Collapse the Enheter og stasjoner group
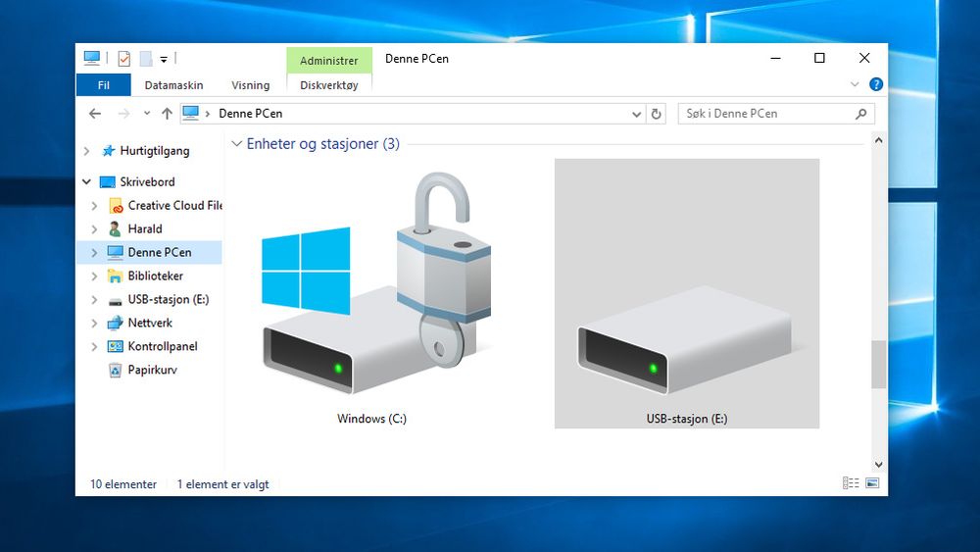 (x=237, y=144)
